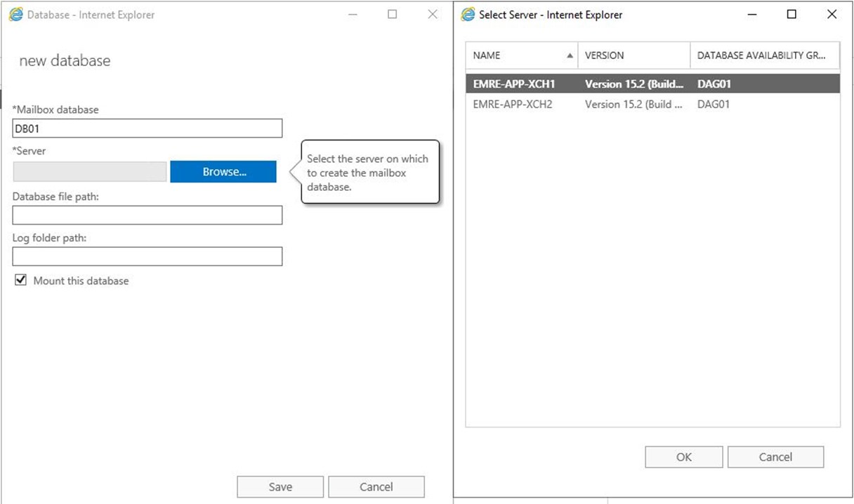Toggle the Mount this database checkbox
The image size is (854, 504).
click(x=20, y=280)
